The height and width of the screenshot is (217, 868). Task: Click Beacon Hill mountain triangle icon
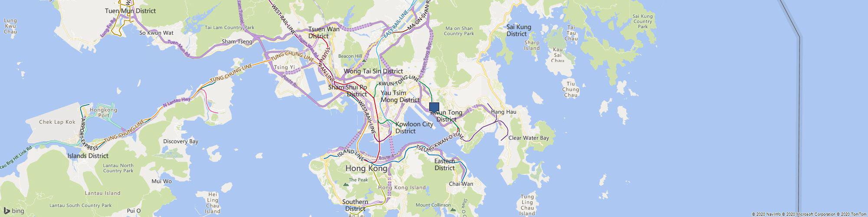click(365, 60)
